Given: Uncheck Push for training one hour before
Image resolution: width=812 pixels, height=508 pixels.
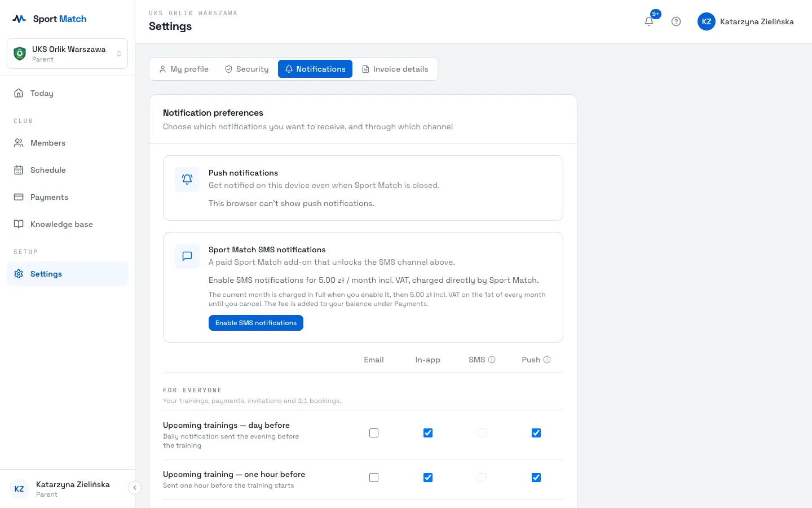Looking at the screenshot, I should [x=536, y=478].
